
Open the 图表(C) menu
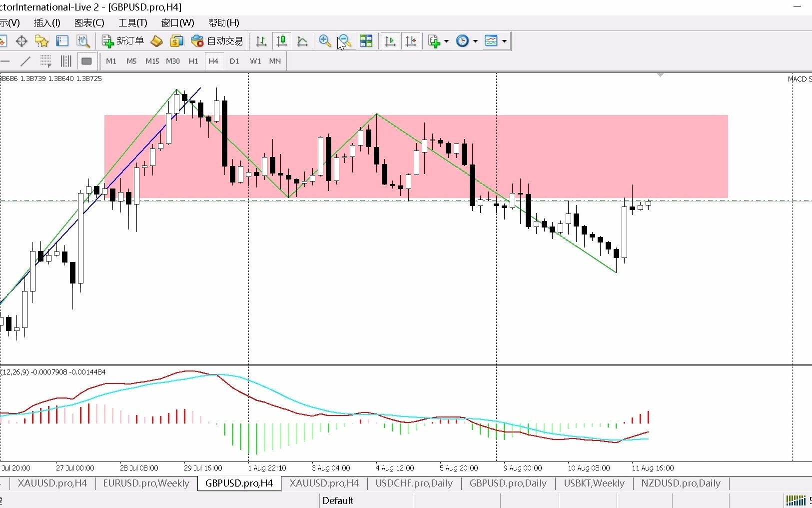tap(89, 22)
